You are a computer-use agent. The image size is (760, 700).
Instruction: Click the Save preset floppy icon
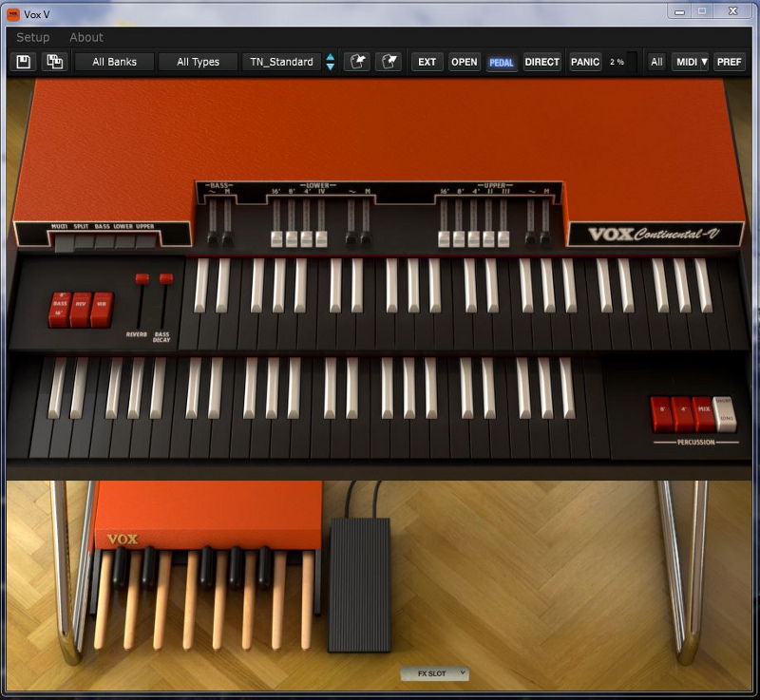[23, 62]
